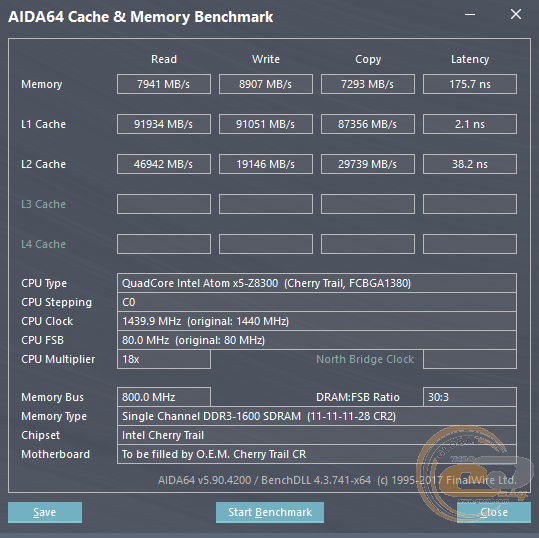Select the L2 Cache Read value 46942 MB/s

pyautogui.click(x=164, y=164)
